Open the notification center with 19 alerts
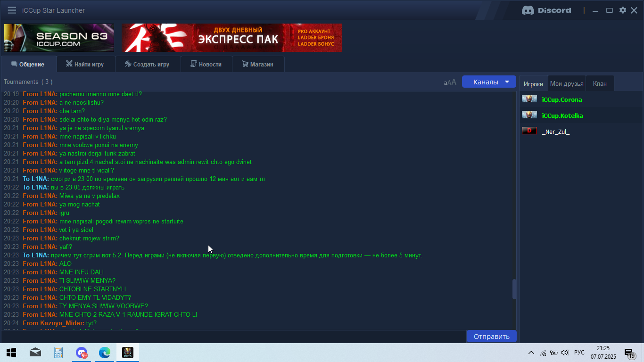Viewport: 644px width, 362px height. (x=630, y=353)
